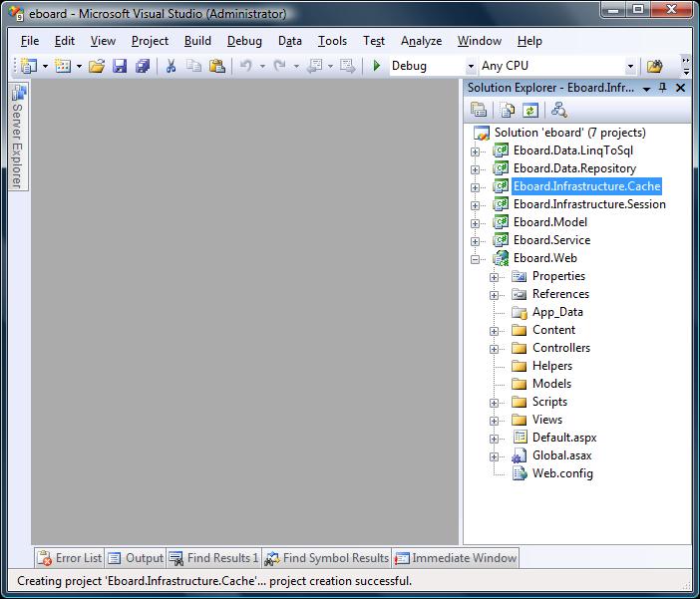700x599 pixels.
Task: Click the Save All icon
Action: point(143,66)
